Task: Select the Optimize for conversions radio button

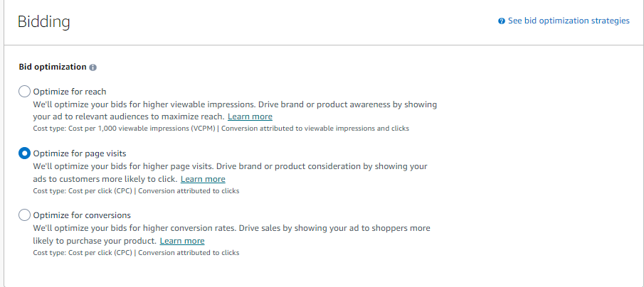Action: (x=25, y=215)
